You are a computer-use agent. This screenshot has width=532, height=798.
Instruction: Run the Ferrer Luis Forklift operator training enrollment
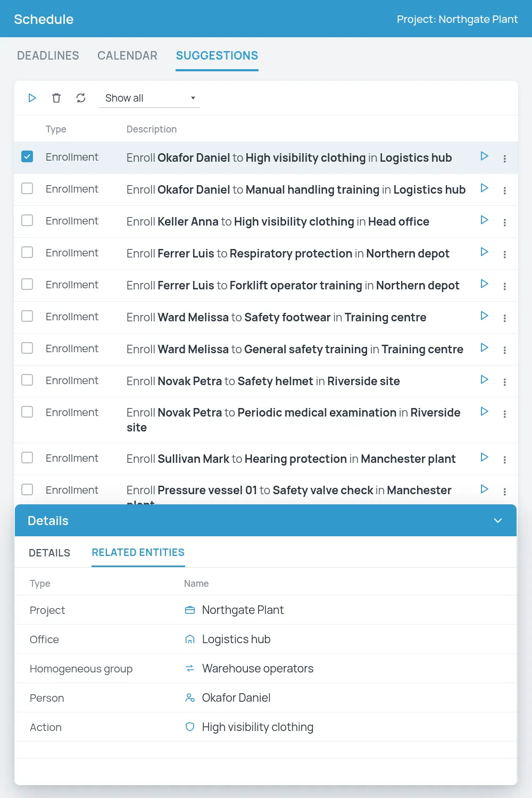point(484,284)
